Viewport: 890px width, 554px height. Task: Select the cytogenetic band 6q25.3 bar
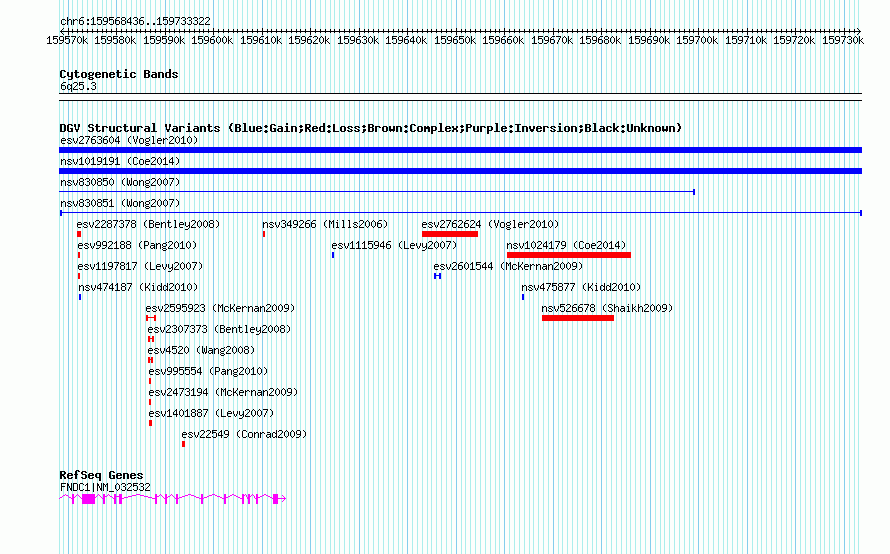(460, 97)
